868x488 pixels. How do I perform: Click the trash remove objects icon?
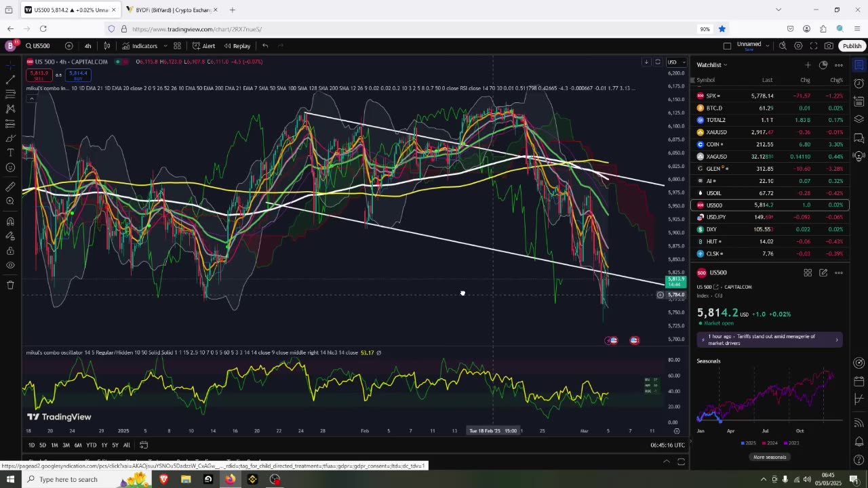10,285
